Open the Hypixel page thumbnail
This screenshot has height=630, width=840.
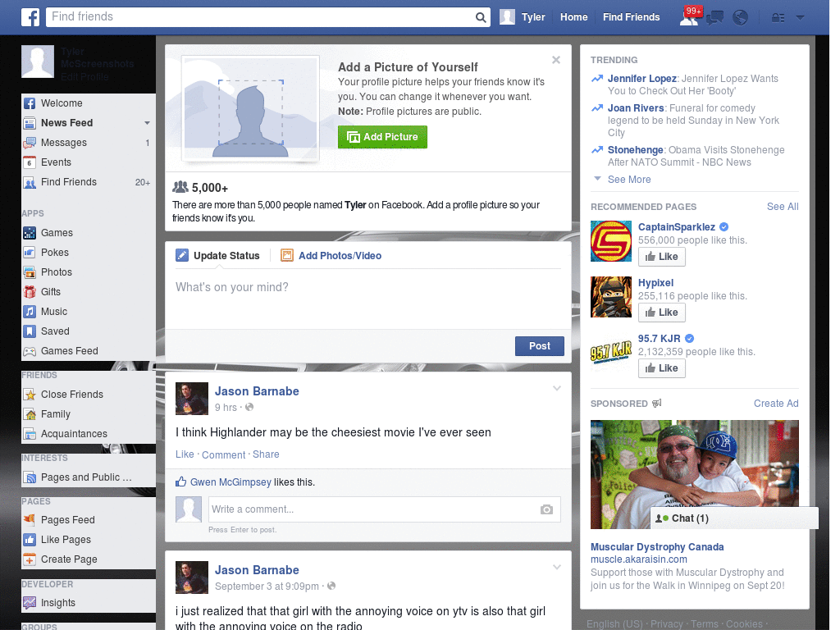[x=611, y=297]
